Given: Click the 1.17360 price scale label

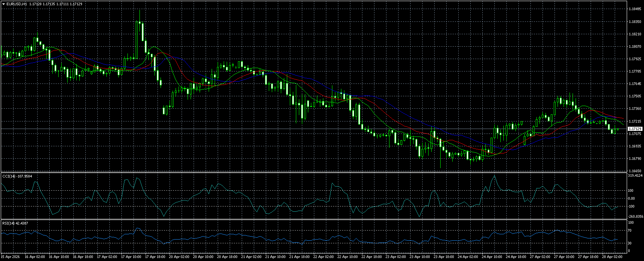Looking at the screenshot, I should (x=635, y=109).
